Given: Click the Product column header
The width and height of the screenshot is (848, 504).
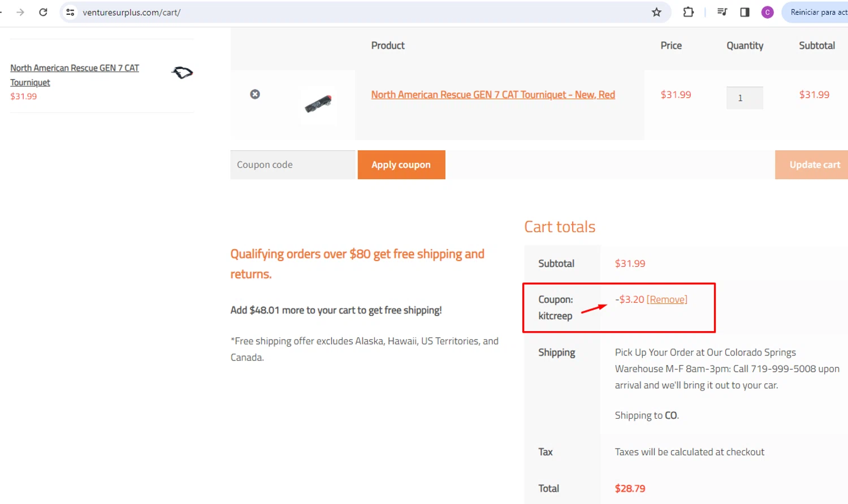Looking at the screenshot, I should 388,46.
